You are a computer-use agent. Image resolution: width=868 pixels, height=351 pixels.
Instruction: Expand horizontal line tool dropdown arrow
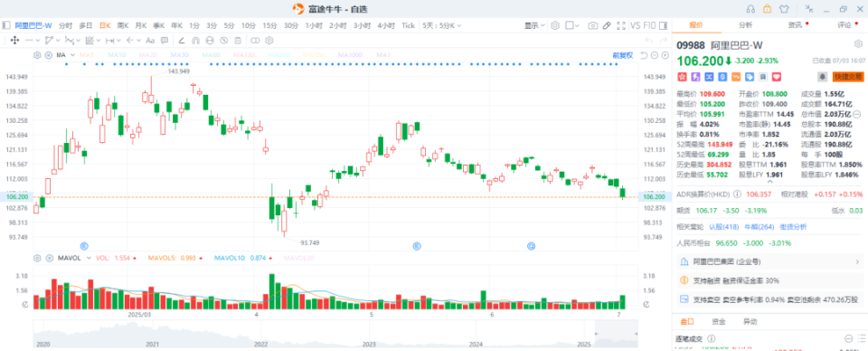[x=38, y=41]
